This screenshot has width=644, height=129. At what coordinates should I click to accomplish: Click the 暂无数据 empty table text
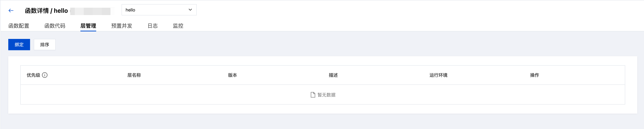click(326, 95)
